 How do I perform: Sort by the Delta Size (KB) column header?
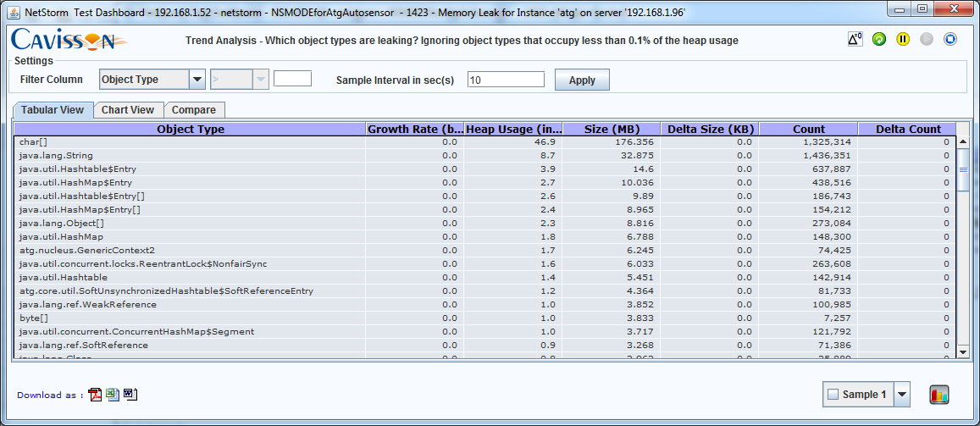click(x=710, y=130)
